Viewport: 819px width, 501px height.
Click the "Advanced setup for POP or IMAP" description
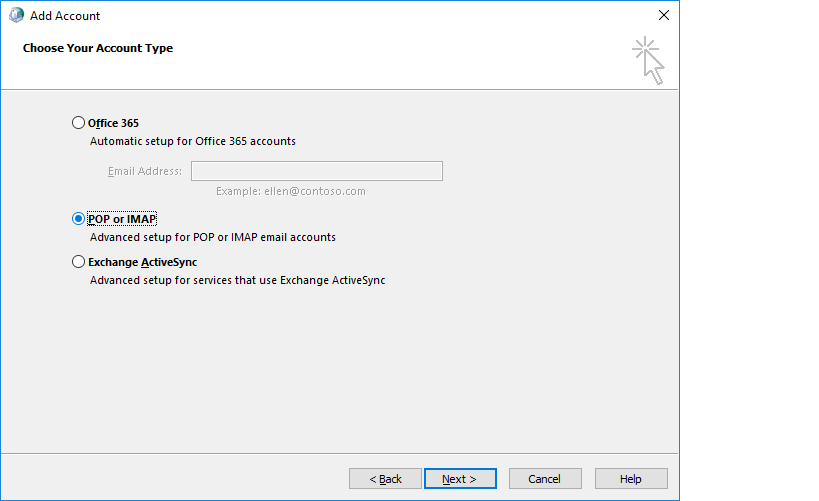point(213,238)
